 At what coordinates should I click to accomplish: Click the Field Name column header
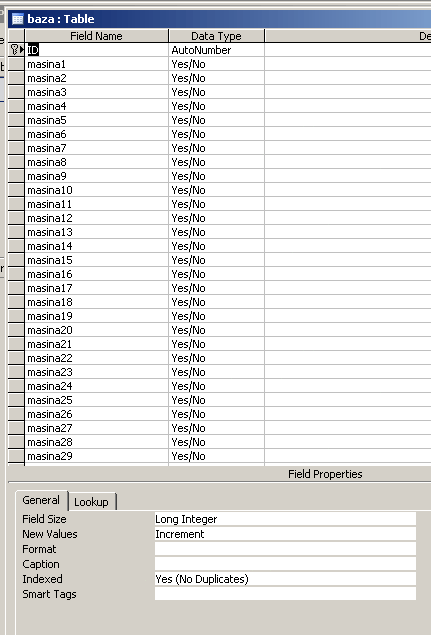pyautogui.click(x=96, y=36)
